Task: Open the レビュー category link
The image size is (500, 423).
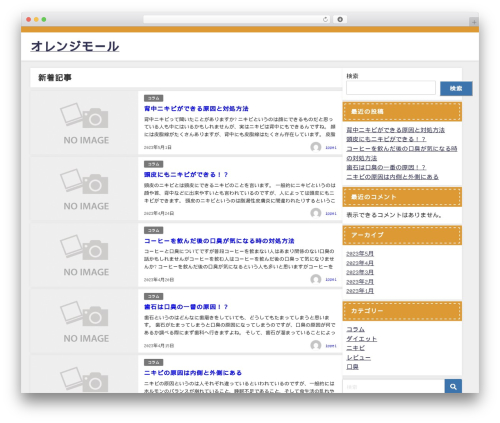Action: 359,357
